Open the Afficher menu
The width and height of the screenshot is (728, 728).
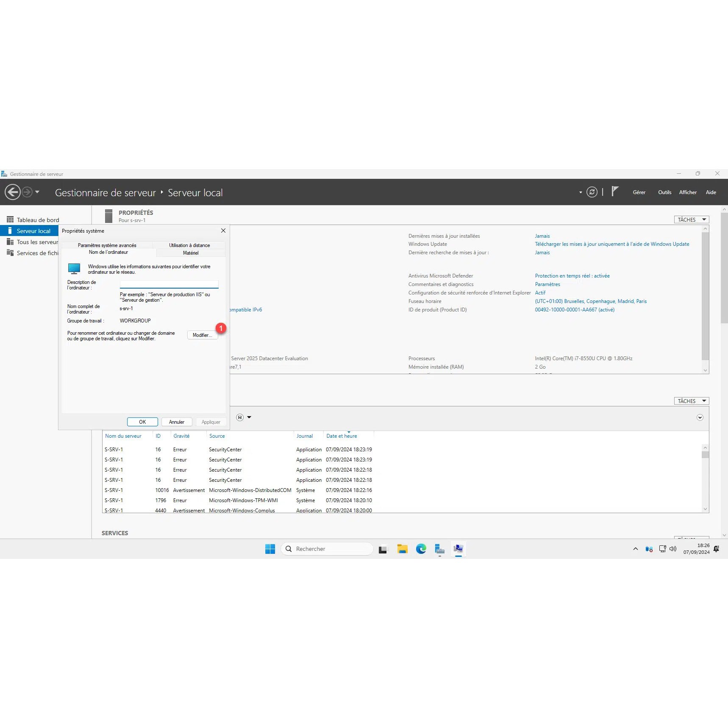(687, 192)
